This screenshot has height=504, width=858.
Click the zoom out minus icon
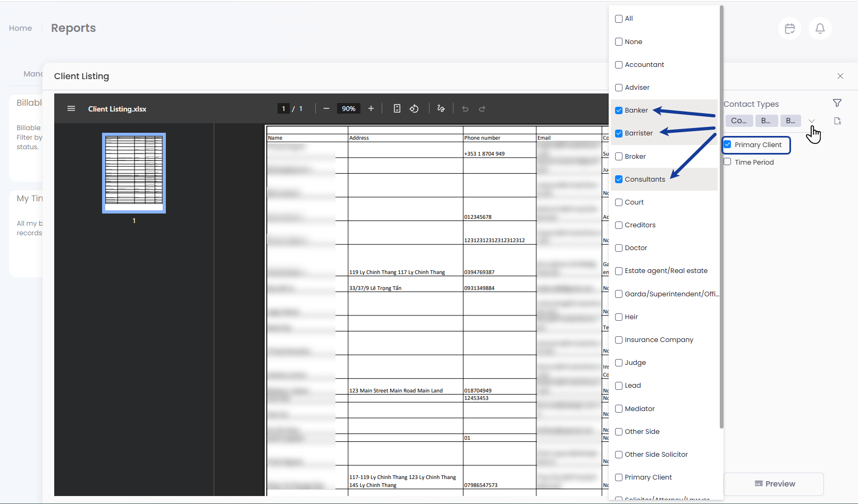tap(326, 108)
